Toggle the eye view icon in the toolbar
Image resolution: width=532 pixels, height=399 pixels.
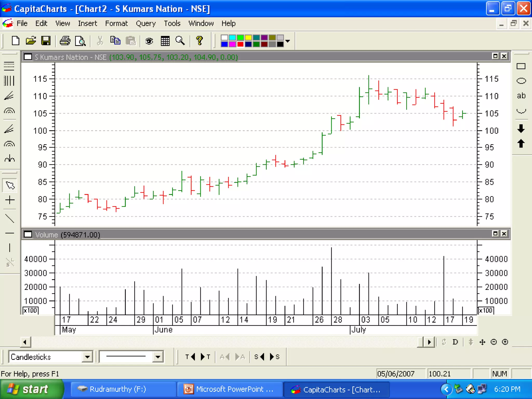[149, 41]
